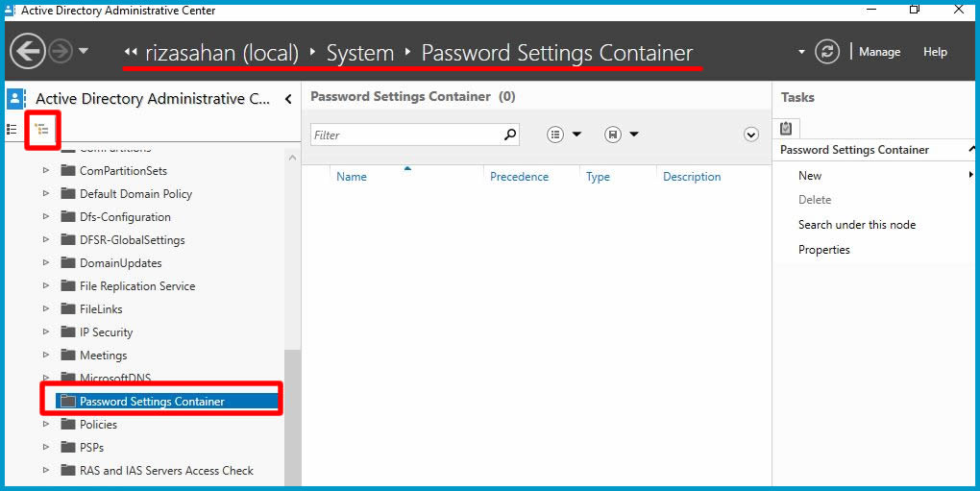
Task: Expand the ComPartitionSets node
Action: [x=45, y=170]
